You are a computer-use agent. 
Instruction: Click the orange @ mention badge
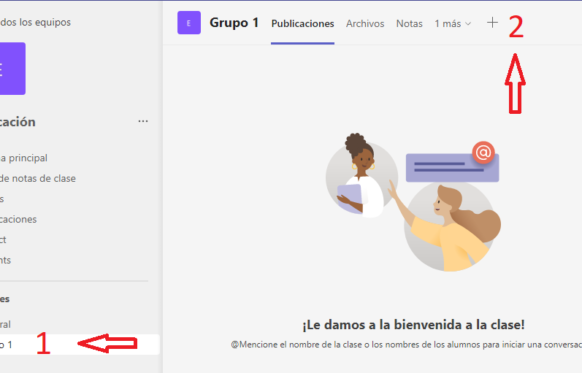tap(483, 152)
